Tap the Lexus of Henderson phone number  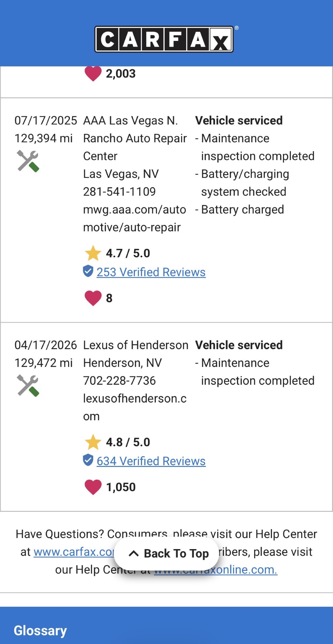(119, 381)
